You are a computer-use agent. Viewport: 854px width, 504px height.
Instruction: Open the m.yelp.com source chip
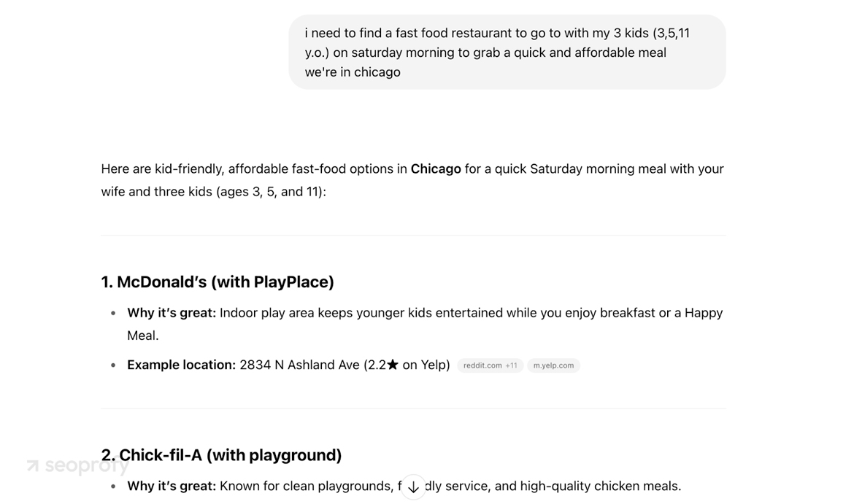click(x=553, y=365)
